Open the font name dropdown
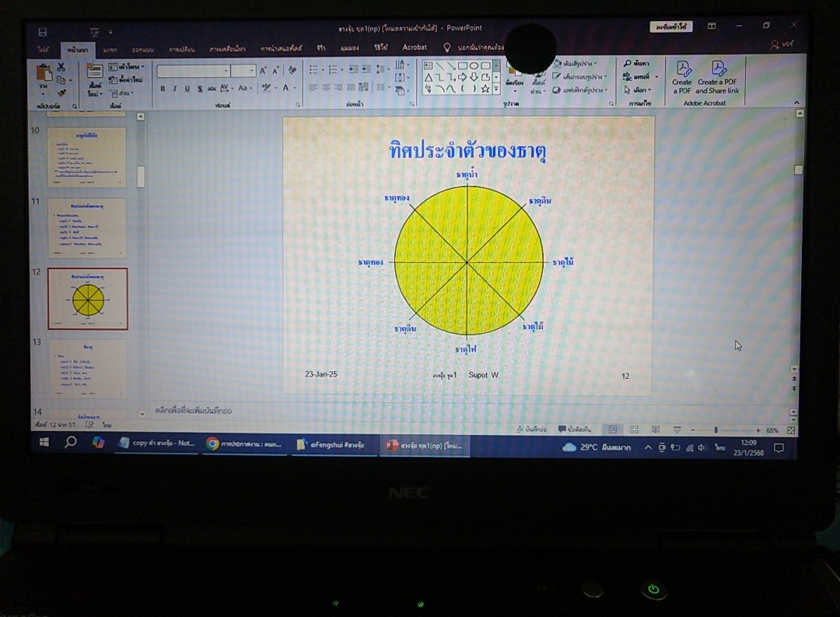Viewport: 840px width, 617px height. pyautogui.click(x=226, y=71)
